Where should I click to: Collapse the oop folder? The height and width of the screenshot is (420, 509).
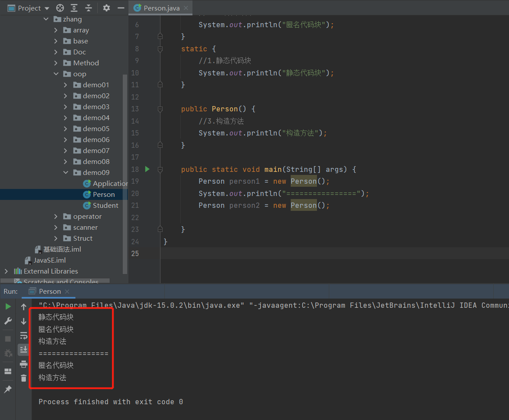(56, 74)
